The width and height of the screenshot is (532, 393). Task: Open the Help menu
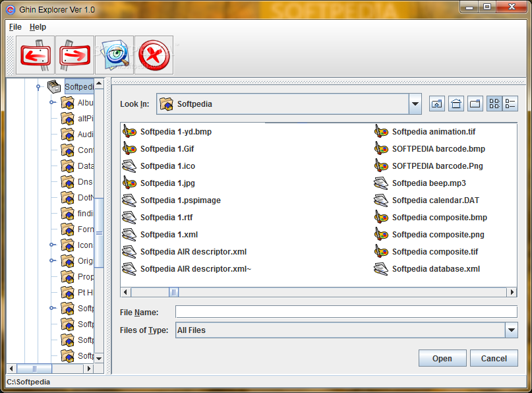click(38, 27)
